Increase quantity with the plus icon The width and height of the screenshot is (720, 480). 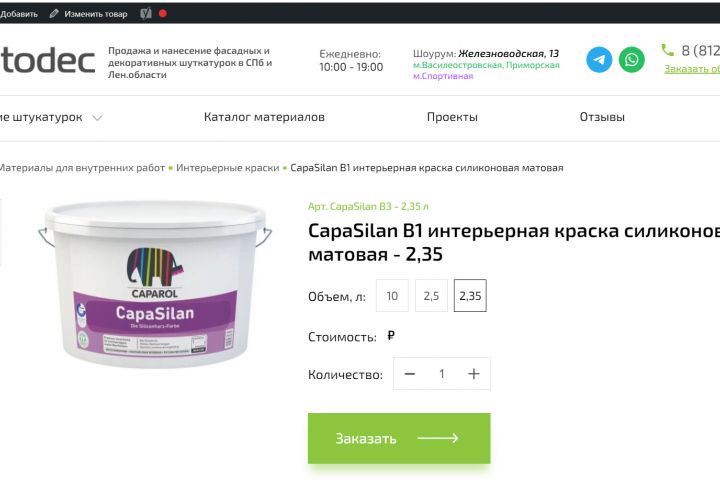(x=473, y=374)
